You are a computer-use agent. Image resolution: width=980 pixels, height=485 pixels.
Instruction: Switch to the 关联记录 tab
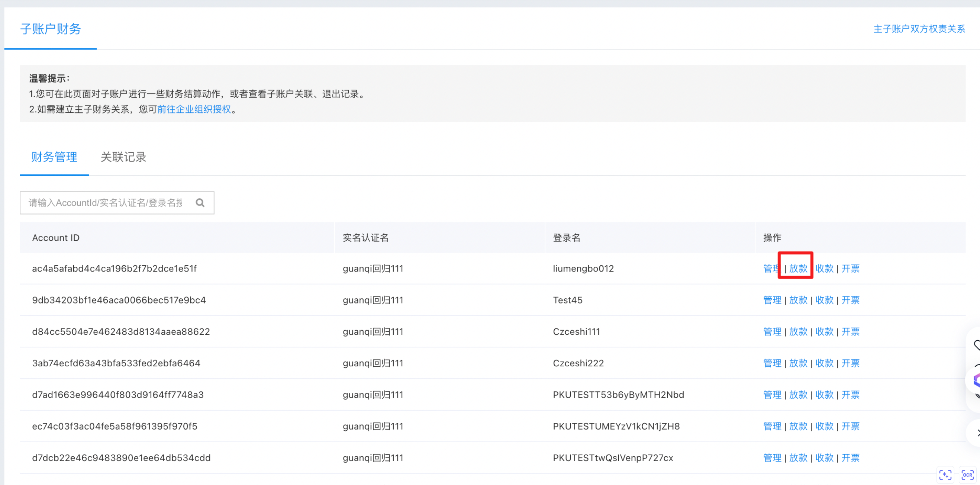[123, 157]
